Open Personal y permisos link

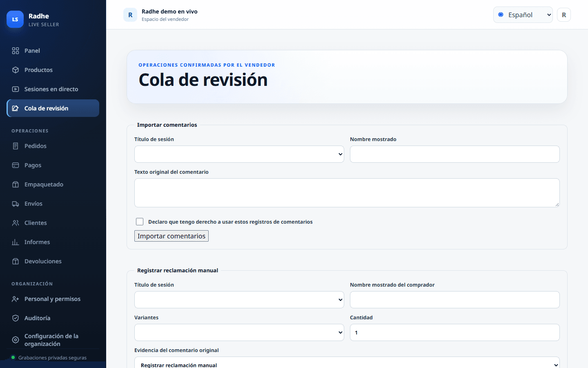point(53,299)
